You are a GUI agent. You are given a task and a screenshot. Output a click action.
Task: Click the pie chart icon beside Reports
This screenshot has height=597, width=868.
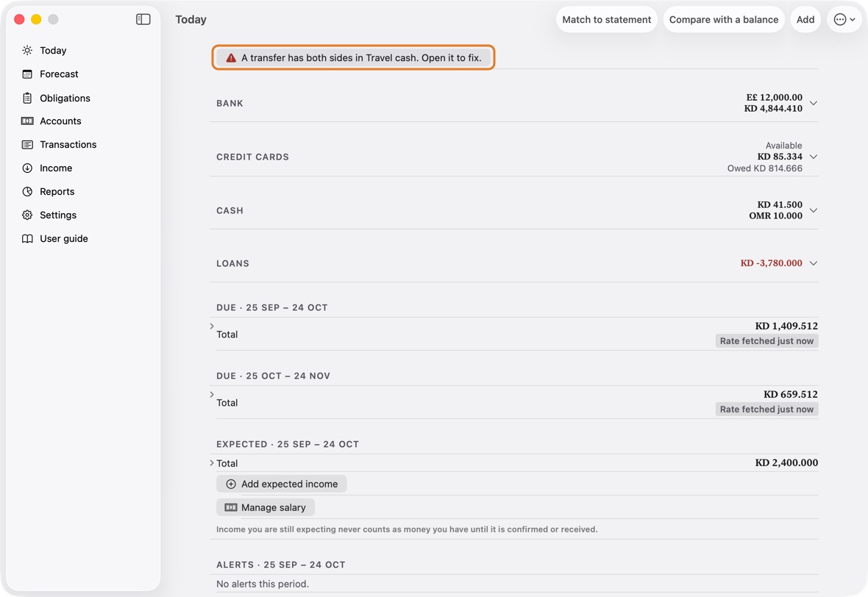(27, 191)
